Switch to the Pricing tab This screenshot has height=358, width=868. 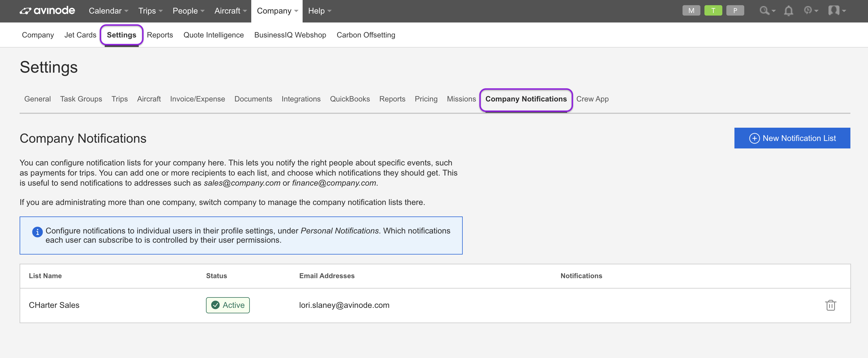click(x=426, y=99)
